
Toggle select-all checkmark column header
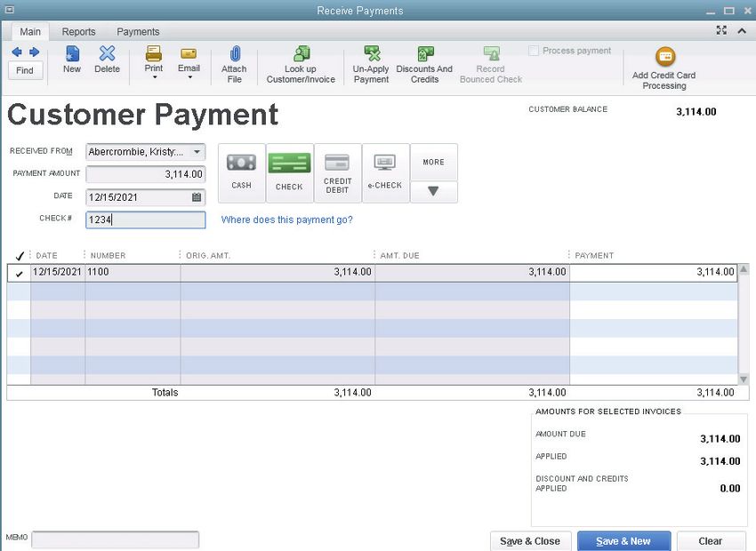[20, 255]
